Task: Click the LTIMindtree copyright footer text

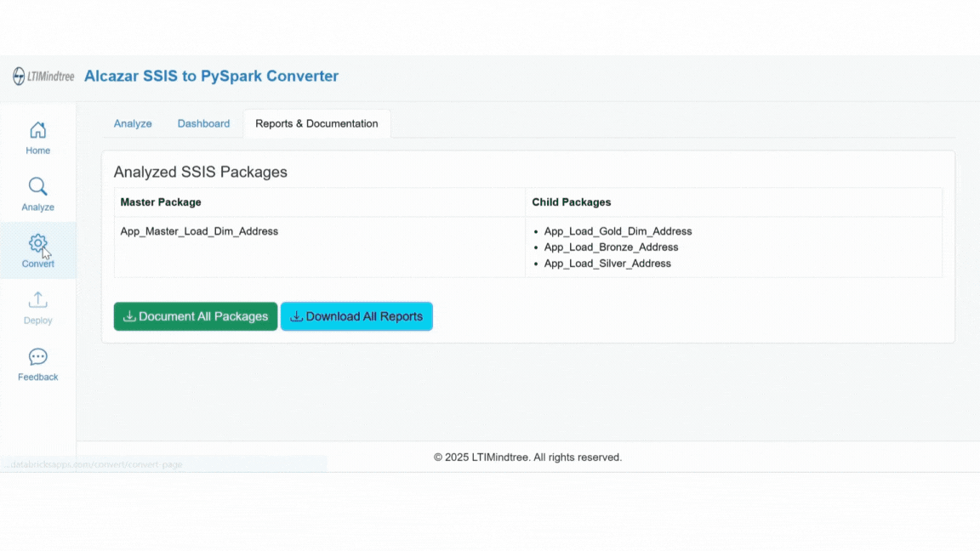Action: click(527, 457)
